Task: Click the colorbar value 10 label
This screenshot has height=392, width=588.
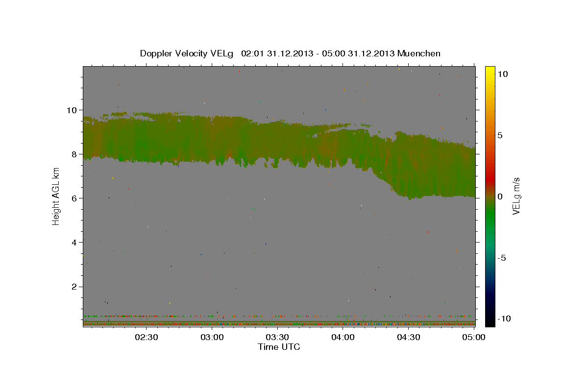Action: point(503,73)
